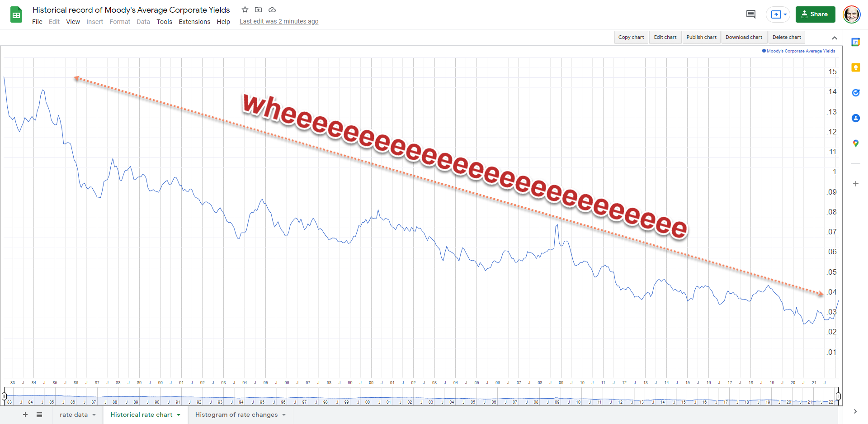868x424 pixels.
Task: Check the cloud save status icon
Action: pyautogui.click(x=272, y=10)
